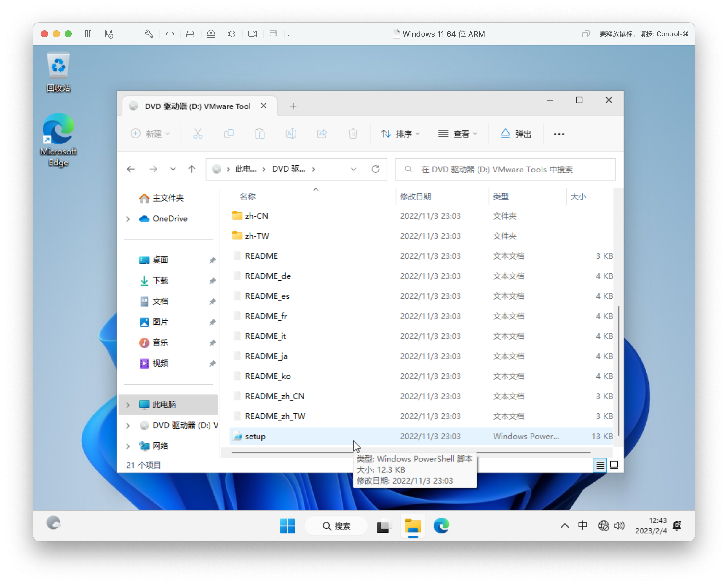Open Microsoft Edge from the taskbar

tap(441, 526)
